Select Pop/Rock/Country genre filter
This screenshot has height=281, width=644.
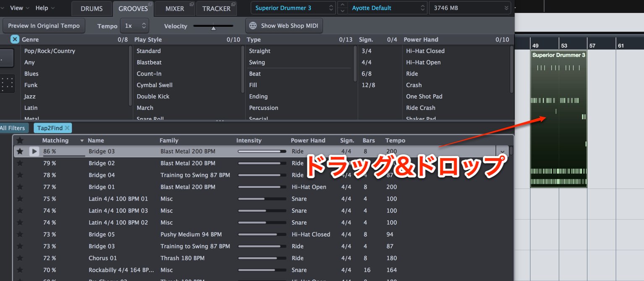coord(50,51)
